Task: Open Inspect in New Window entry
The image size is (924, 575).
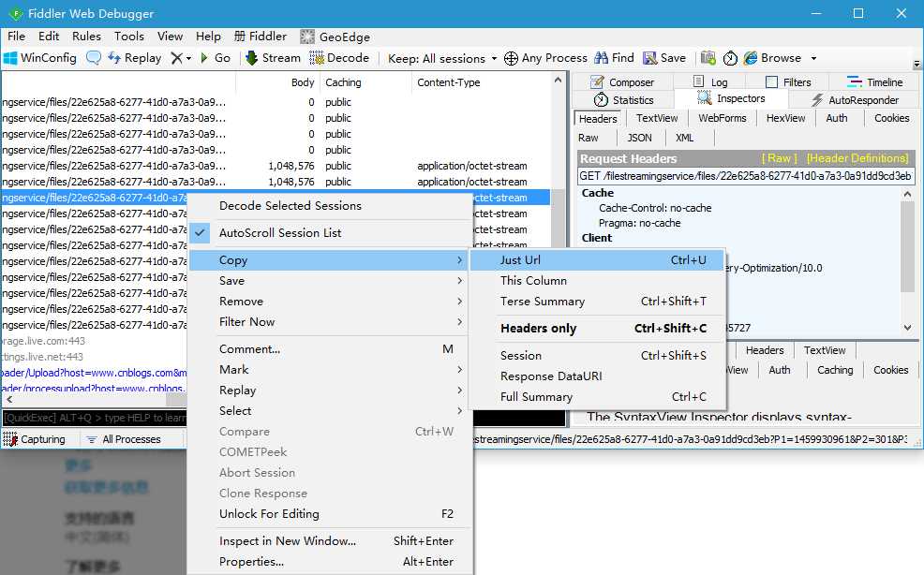Action: pos(330,541)
